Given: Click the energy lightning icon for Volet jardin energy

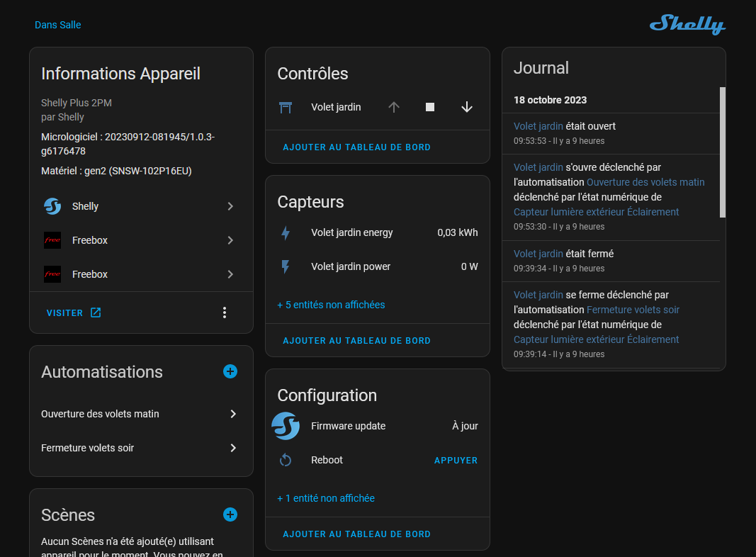Looking at the screenshot, I should coord(286,233).
